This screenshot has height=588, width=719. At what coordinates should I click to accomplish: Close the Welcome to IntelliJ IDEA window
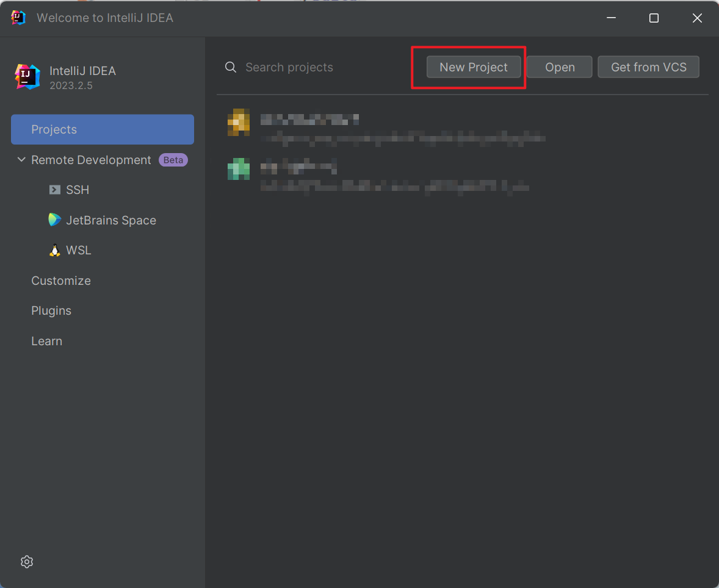tap(697, 18)
